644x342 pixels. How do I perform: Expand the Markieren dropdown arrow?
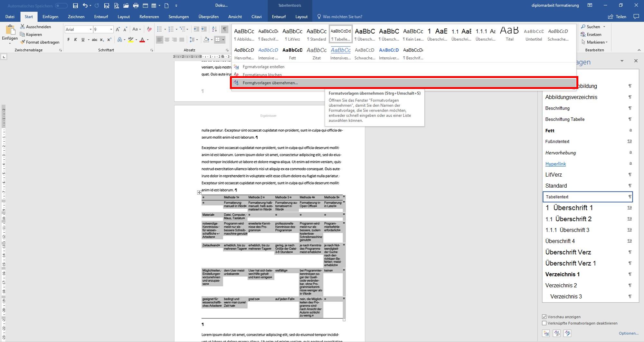[606, 42]
